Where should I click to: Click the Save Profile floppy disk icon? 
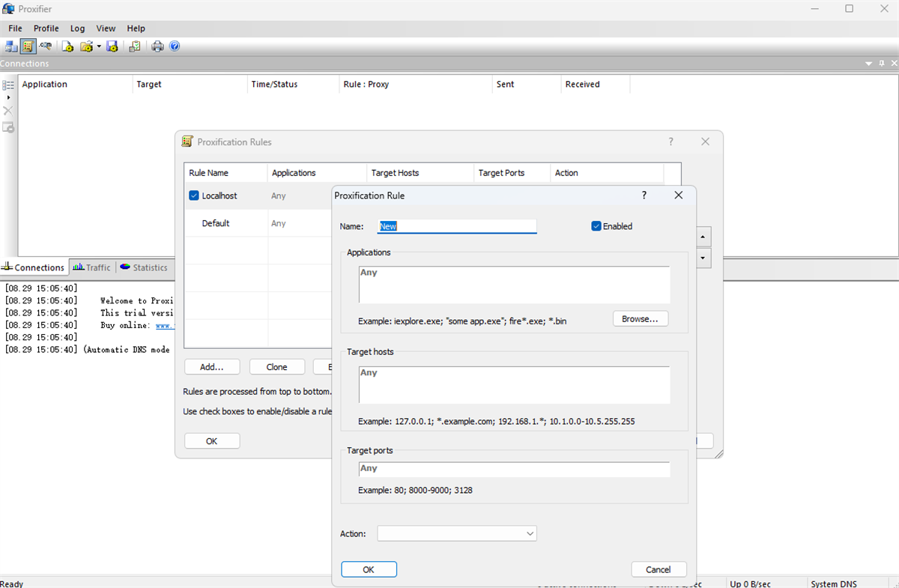112,46
